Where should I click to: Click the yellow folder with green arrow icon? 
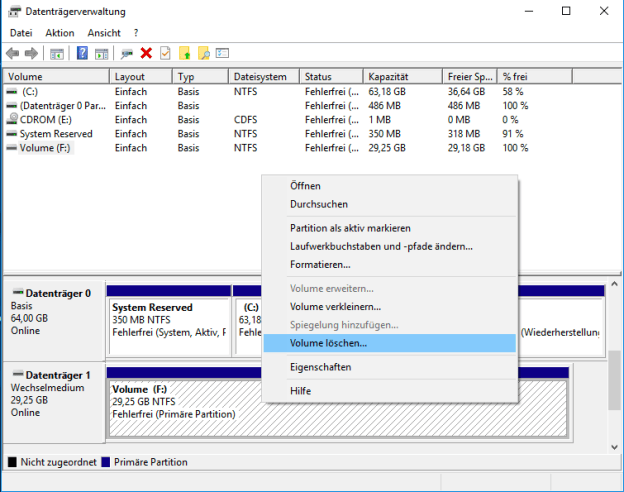[x=185, y=53]
